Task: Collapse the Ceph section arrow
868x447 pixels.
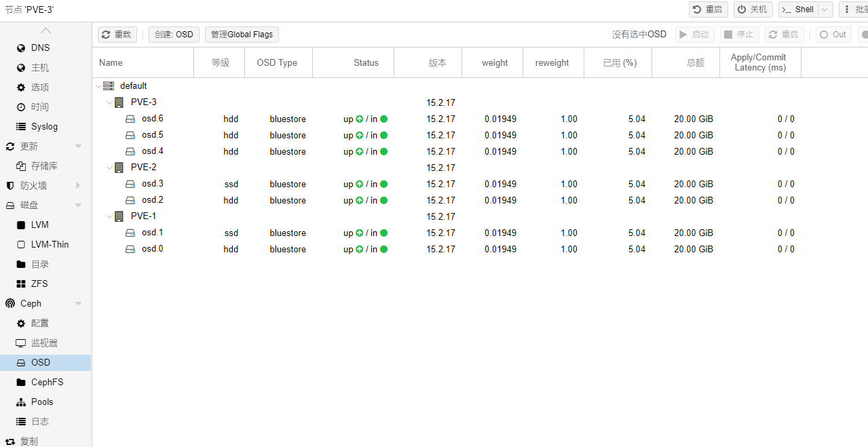Action: pos(78,304)
